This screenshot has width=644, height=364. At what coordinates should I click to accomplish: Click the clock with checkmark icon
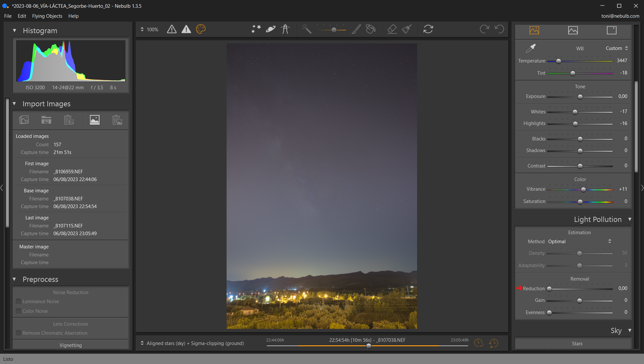479,343
